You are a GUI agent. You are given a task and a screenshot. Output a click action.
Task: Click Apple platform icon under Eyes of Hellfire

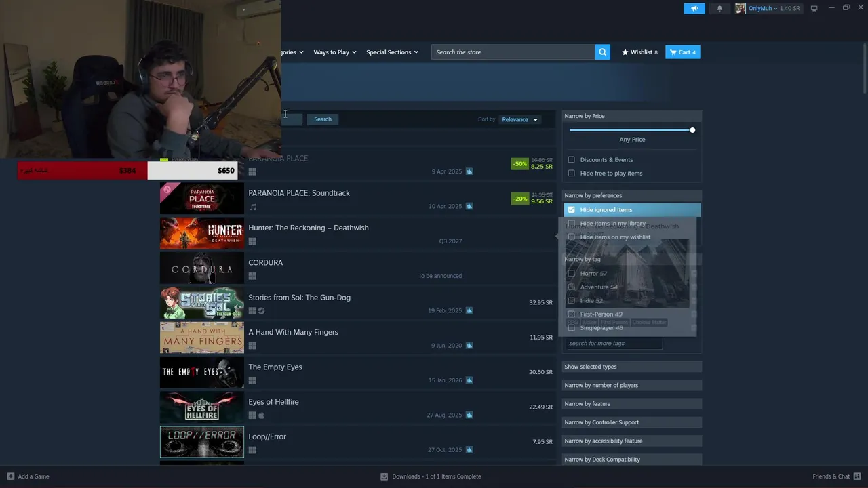(261, 415)
